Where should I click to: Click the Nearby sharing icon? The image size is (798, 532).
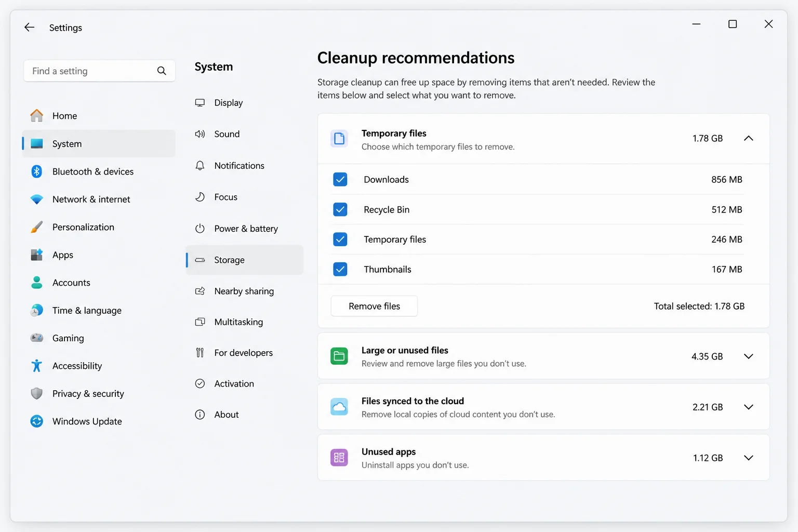[x=200, y=291]
